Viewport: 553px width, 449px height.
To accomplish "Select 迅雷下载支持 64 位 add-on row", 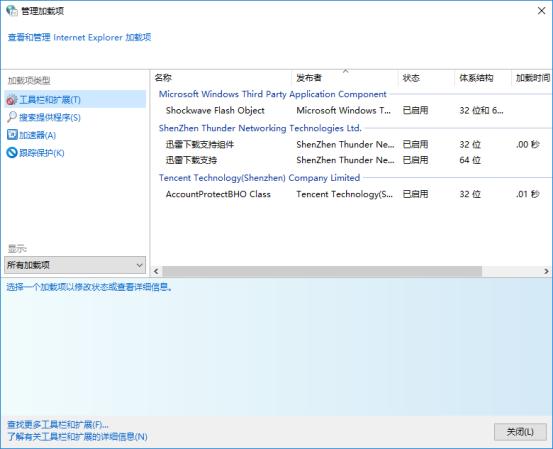I will [352, 160].
